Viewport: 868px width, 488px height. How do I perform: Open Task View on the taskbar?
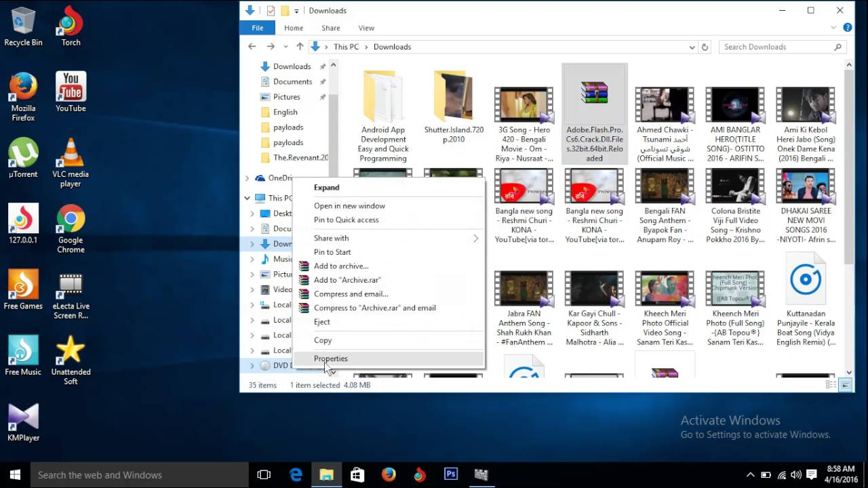[x=264, y=474]
